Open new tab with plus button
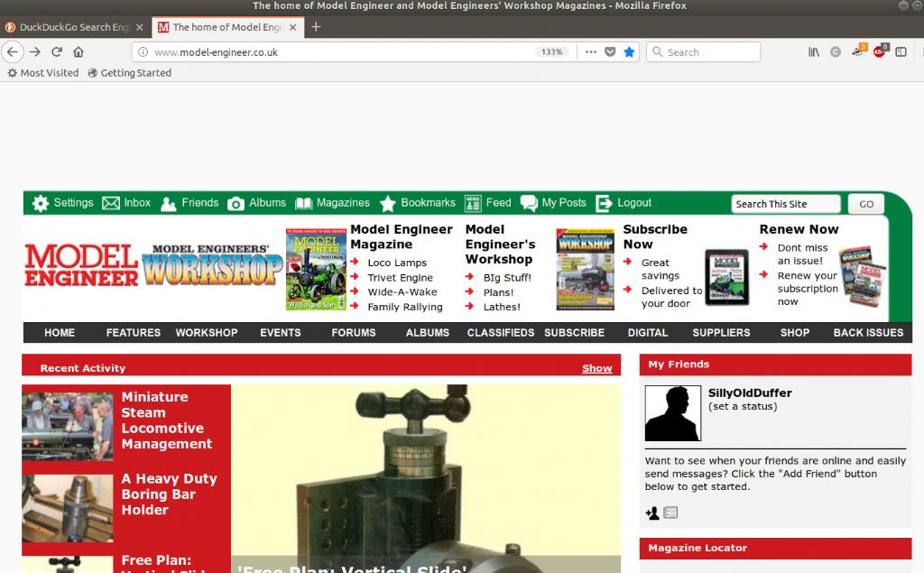The height and width of the screenshot is (573, 924). (316, 26)
